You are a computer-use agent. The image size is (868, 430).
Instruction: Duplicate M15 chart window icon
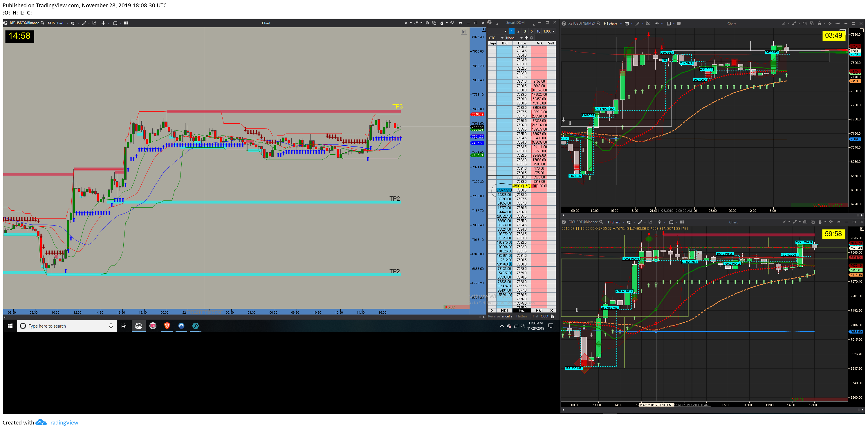(x=434, y=23)
